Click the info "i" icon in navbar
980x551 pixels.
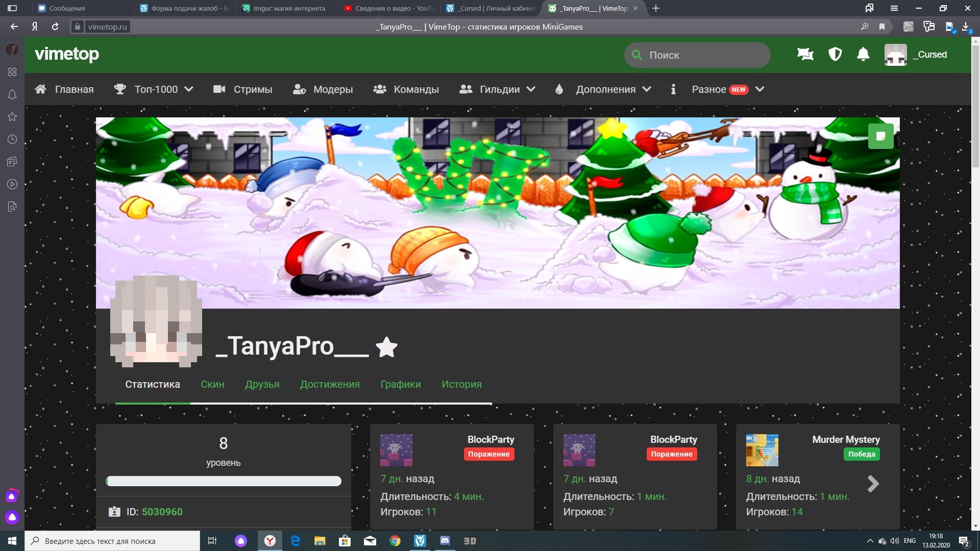click(673, 89)
